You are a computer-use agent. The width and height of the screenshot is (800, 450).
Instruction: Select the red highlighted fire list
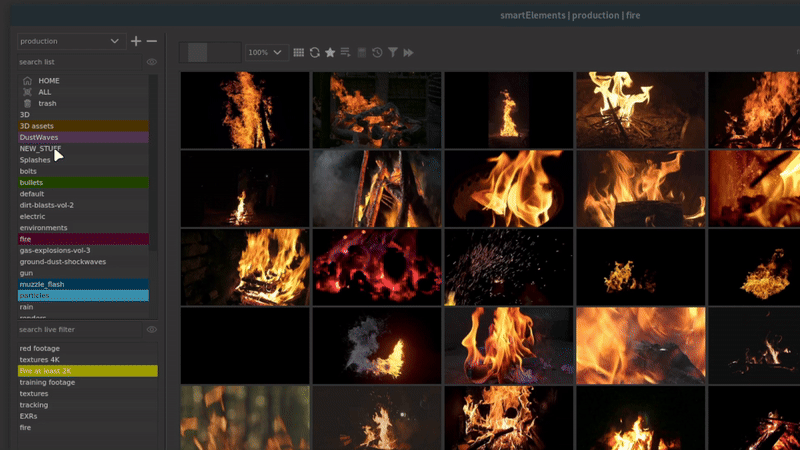tap(83, 239)
